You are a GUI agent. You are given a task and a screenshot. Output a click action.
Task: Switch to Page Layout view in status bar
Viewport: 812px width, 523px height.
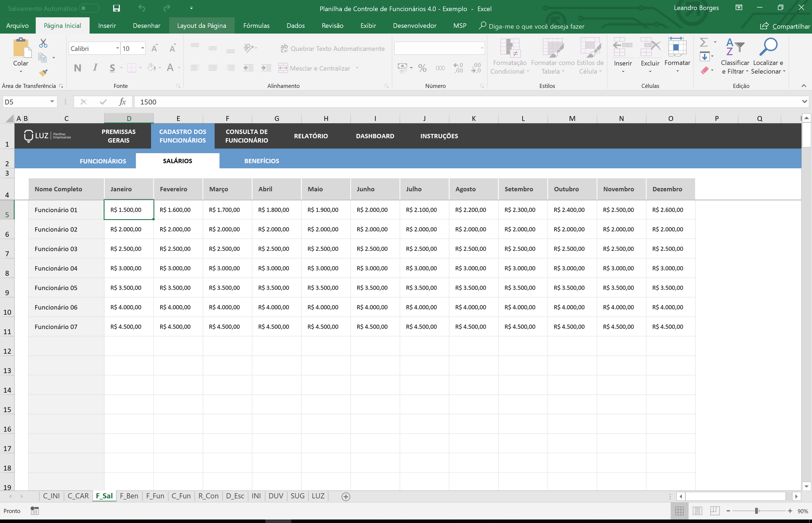point(697,511)
